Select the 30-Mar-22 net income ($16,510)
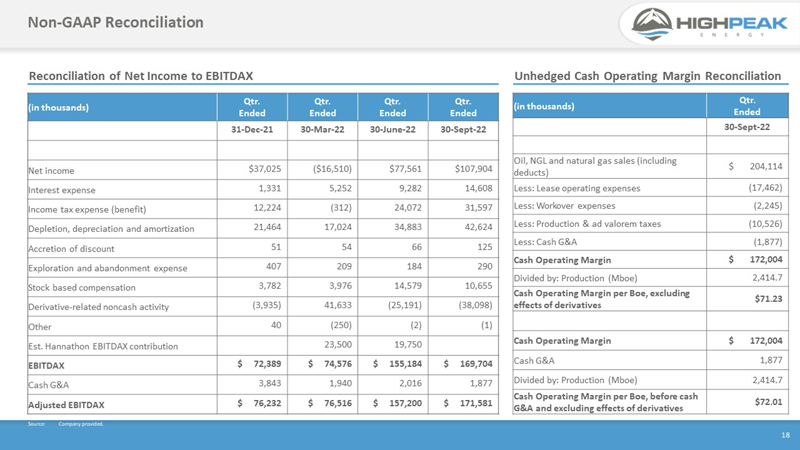This screenshot has width=800, height=450. point(332,169)
